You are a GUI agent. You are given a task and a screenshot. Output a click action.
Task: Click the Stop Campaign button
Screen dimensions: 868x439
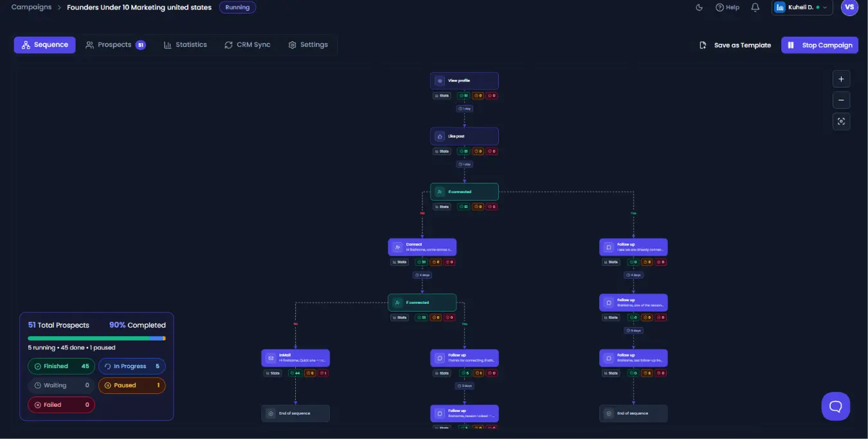pos(820,45)
